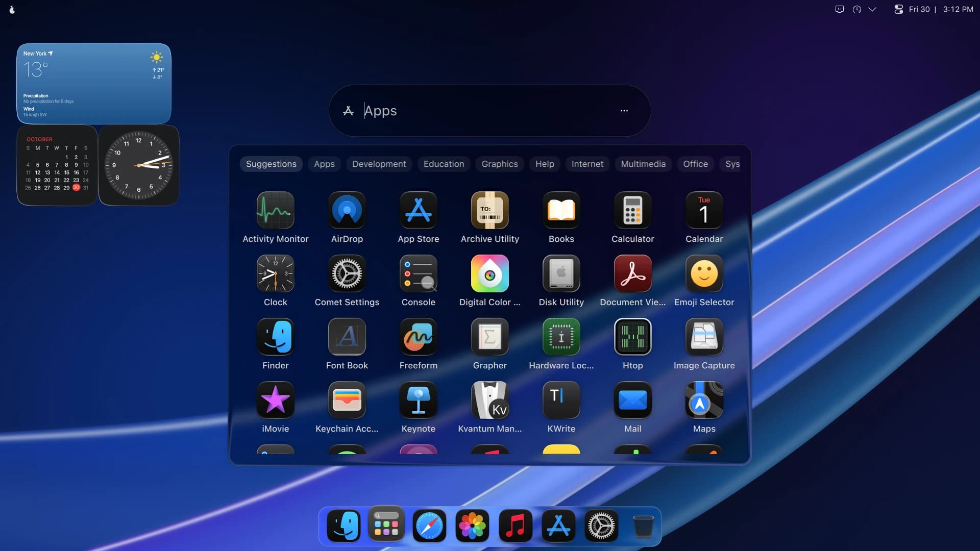Open Digital Color Meter
This screenshot has height=551, width=980.
(x=490, y=273)
